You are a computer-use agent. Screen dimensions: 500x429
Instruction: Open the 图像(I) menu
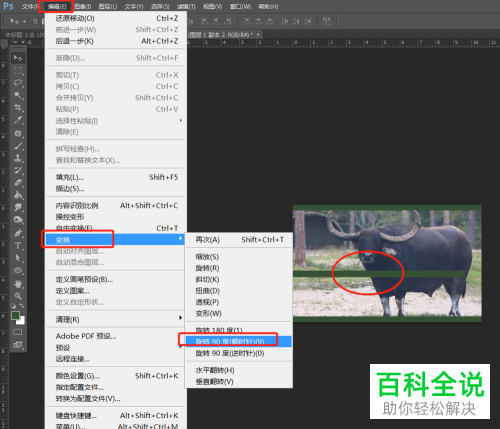pyautogui.click(x=82, y=7)
